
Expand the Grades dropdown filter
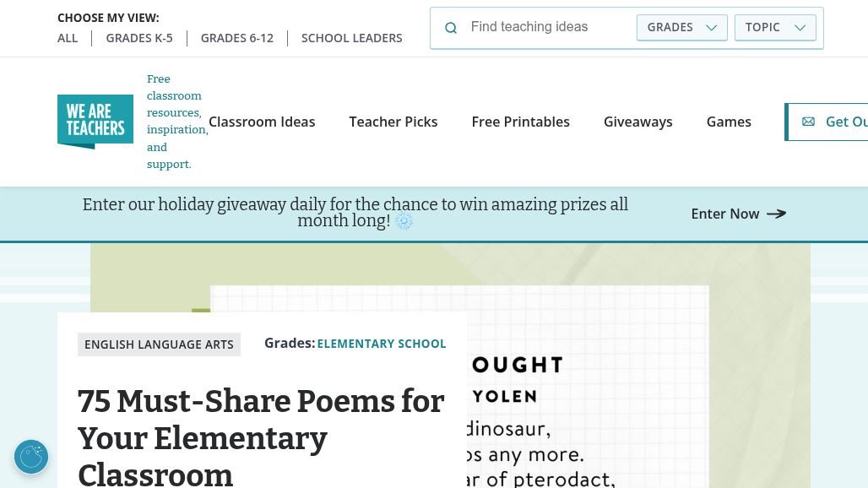point(681,27)
